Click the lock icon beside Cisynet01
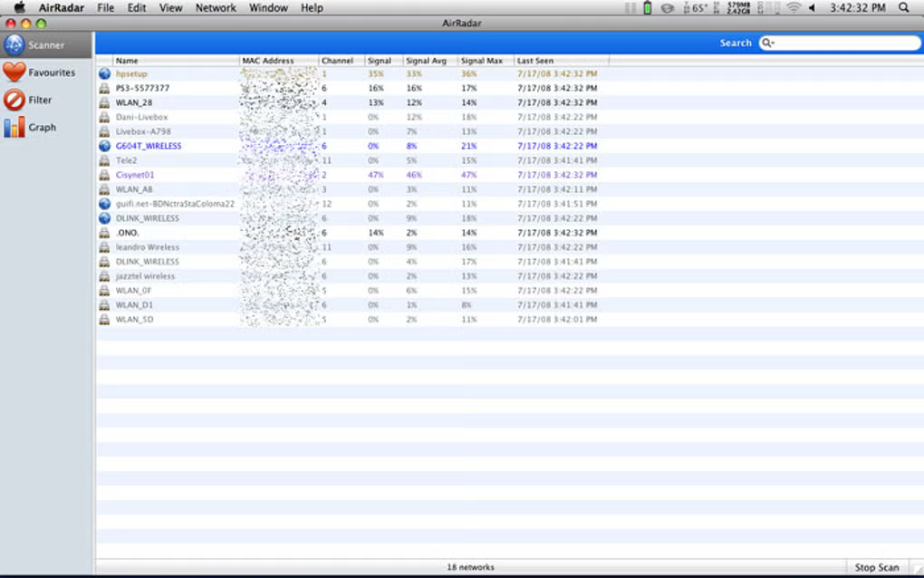This screenshot has width=924, height=578. pos(104,175)
